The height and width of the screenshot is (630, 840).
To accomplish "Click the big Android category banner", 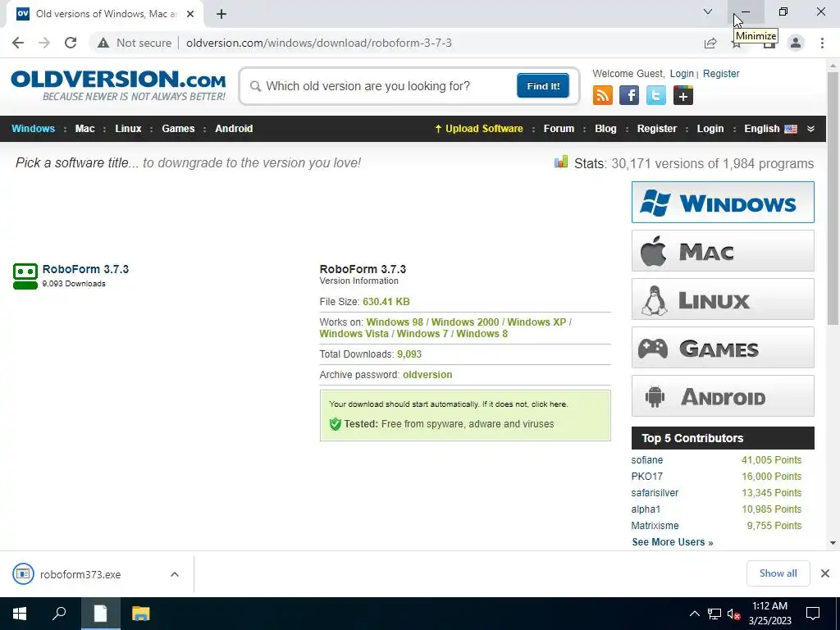I will click(723, 396).
